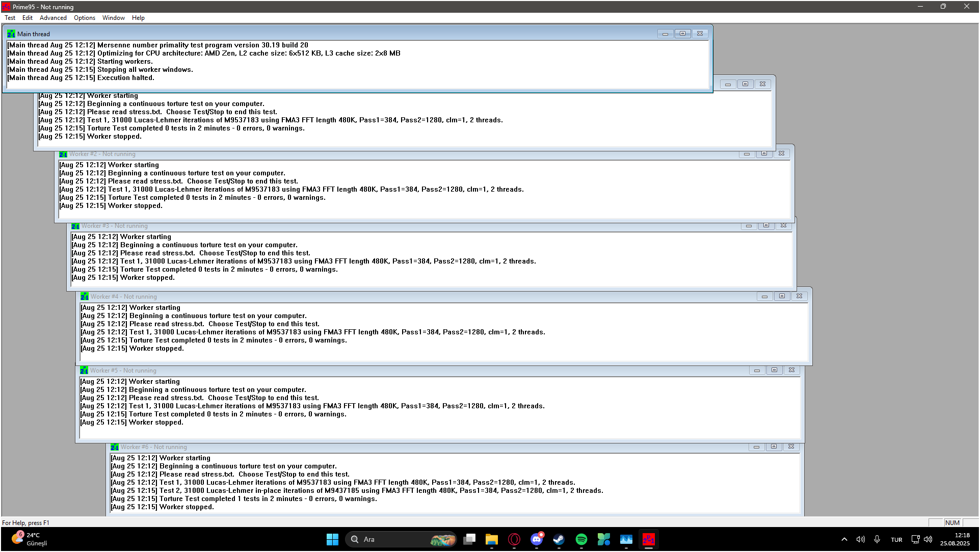This screenshot has width=980, height=552.
Task: Click the 'Execution halted.' line
Action: point(81,78)
